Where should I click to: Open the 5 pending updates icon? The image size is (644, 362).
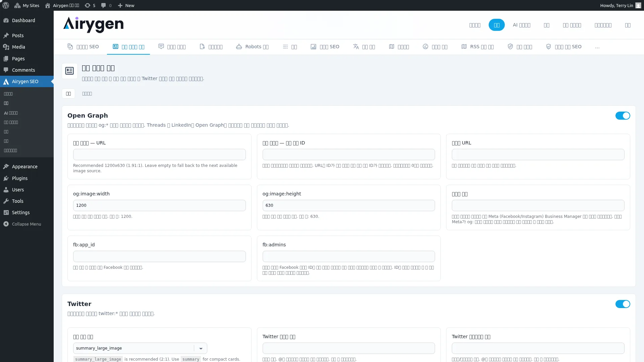[x=90, y=5]
